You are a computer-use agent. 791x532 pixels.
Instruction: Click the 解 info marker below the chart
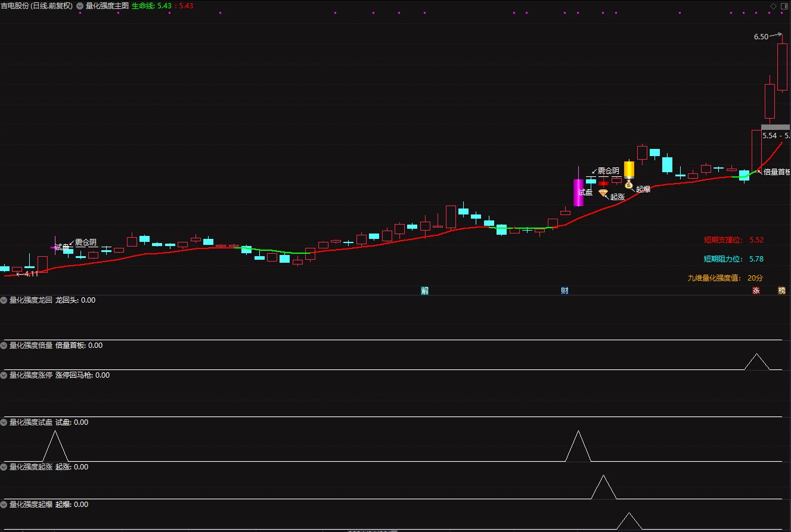click(x=425, y=291)
